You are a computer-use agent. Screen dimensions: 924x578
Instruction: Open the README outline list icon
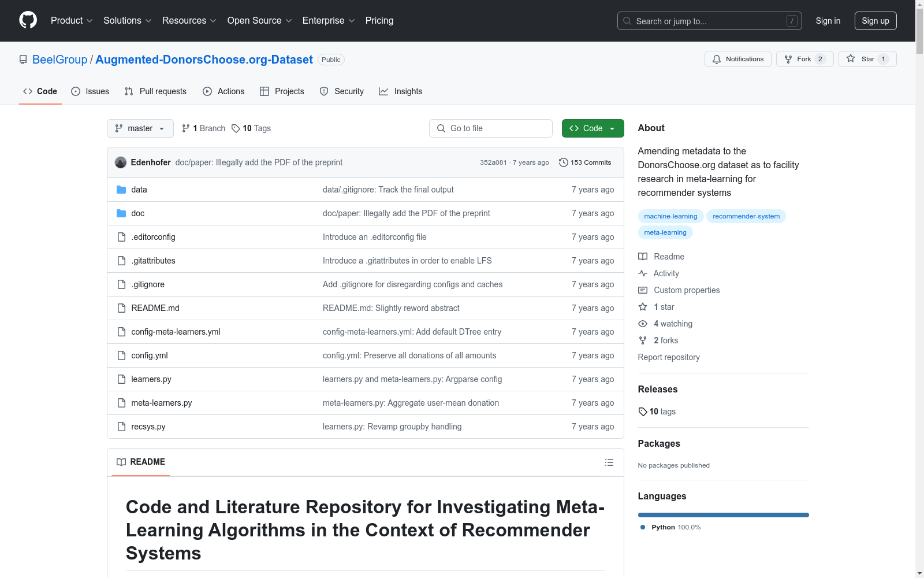pos(609,462)
